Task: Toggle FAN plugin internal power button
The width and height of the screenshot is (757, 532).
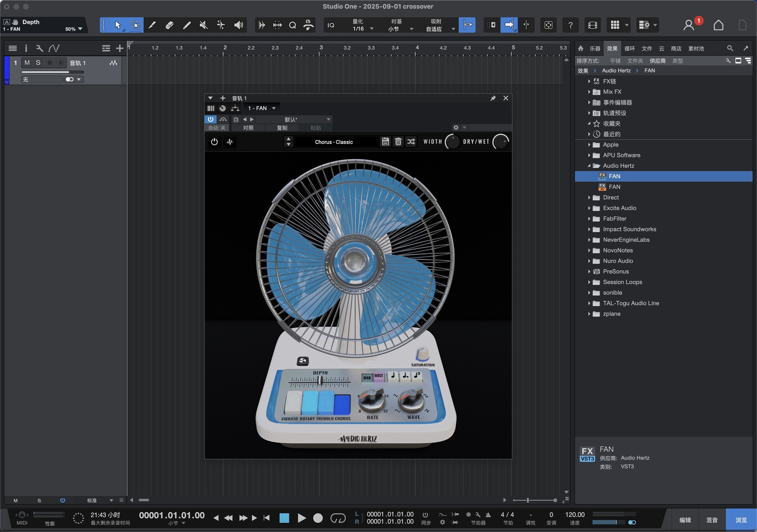Action: [214, 142]
